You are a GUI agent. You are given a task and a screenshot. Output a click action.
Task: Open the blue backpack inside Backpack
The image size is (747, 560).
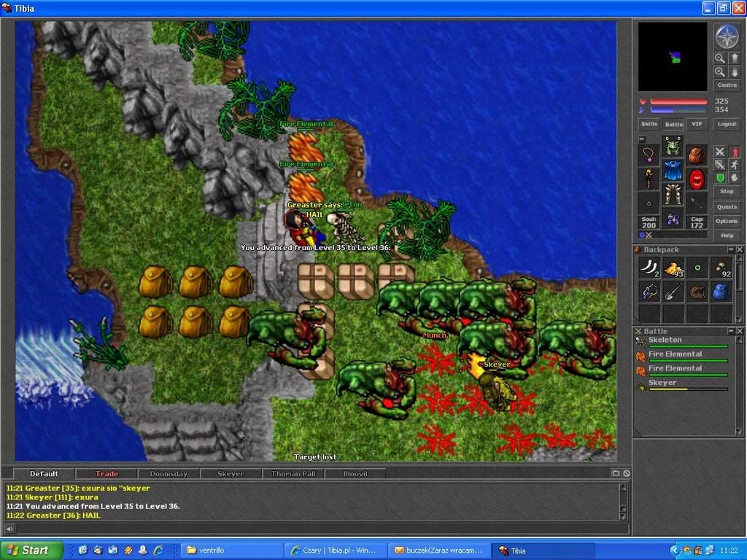[x=721, y=292]
